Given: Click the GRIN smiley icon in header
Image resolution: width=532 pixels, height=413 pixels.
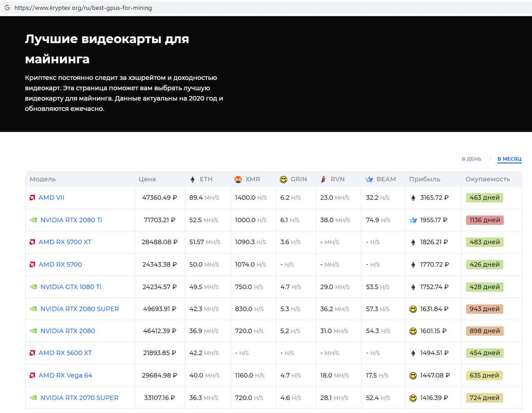Looking at the screenshot, I should coord(283,180).
